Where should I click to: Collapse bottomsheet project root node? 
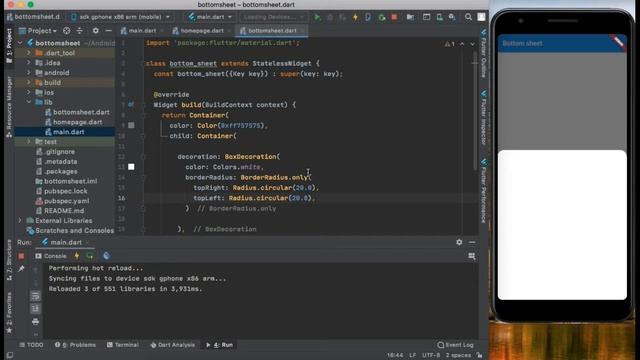click(20, 43)
